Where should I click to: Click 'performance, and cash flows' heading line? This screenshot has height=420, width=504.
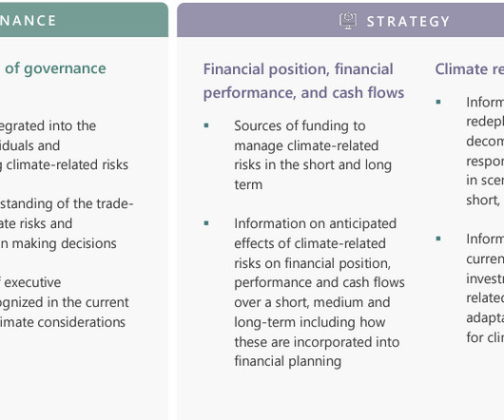[303, 93]
